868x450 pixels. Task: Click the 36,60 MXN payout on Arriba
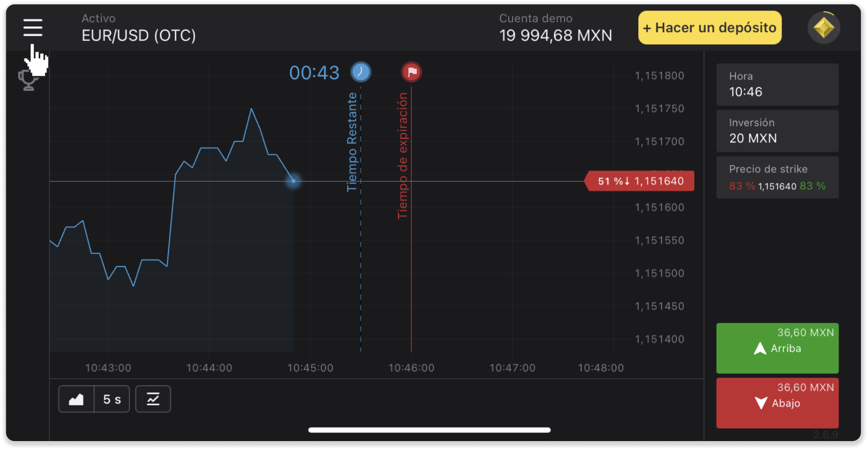click(805, 333)
